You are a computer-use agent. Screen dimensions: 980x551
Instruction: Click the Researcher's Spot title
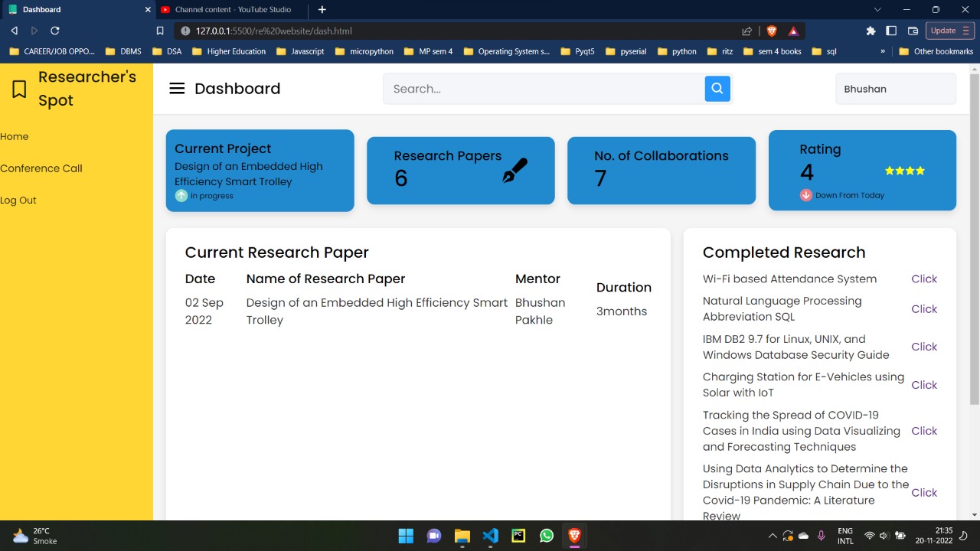87,89
